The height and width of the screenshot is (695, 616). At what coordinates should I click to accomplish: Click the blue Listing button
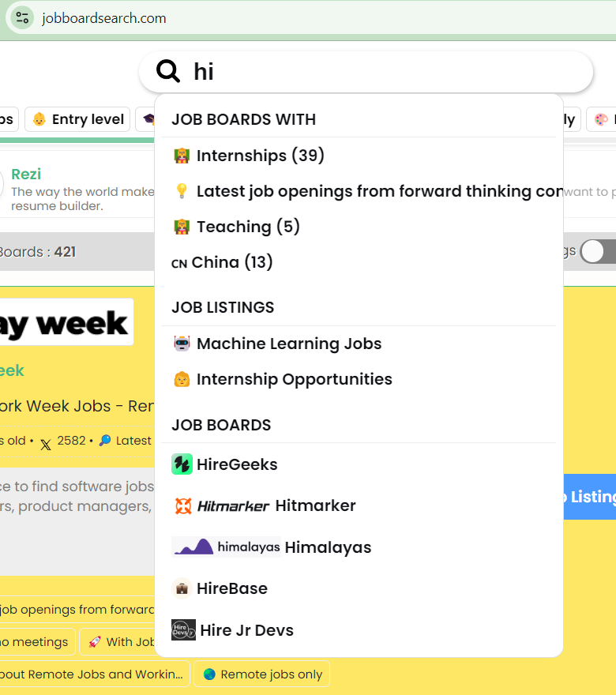pyautogui.click(x=590, y=497)
